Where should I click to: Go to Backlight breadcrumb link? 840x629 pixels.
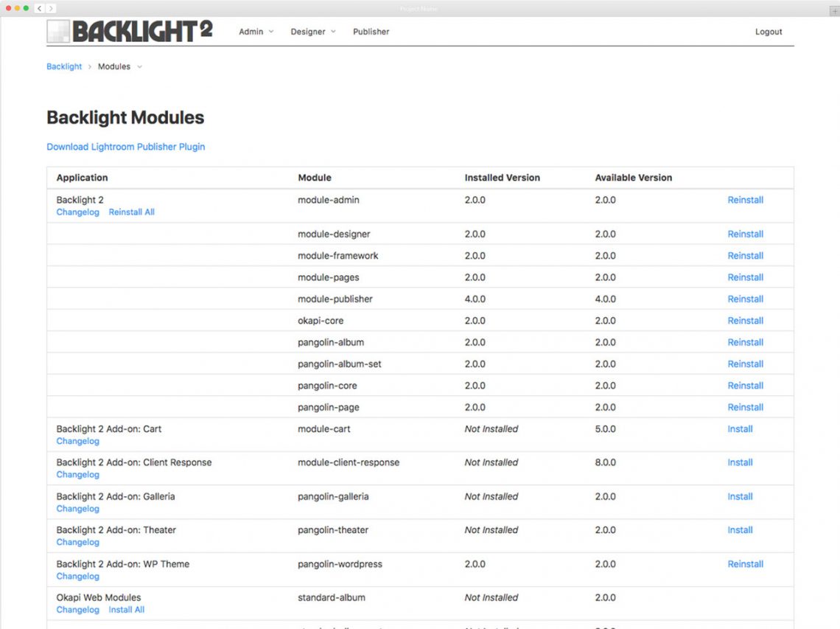[x=64, y=66]
